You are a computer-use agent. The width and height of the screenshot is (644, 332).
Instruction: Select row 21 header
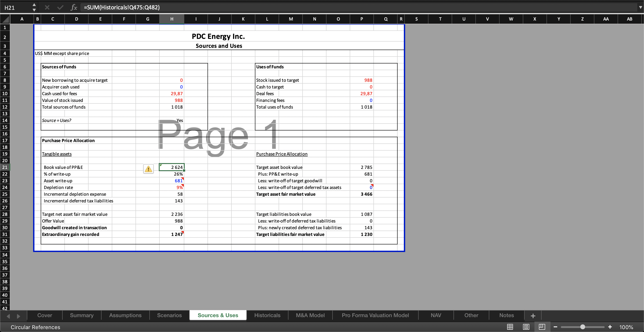(x=5, y=167)
